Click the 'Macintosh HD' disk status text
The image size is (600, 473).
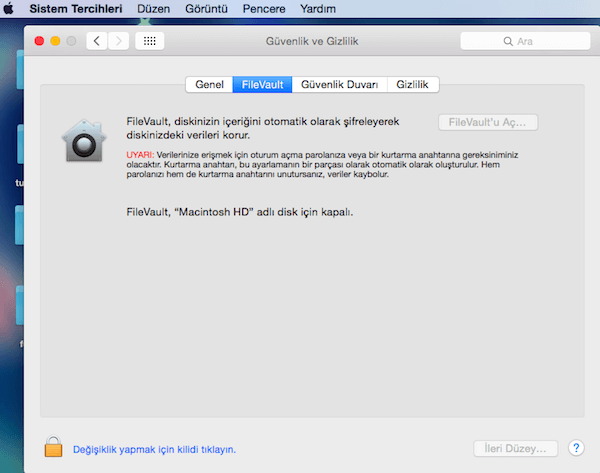click(240, 212)
